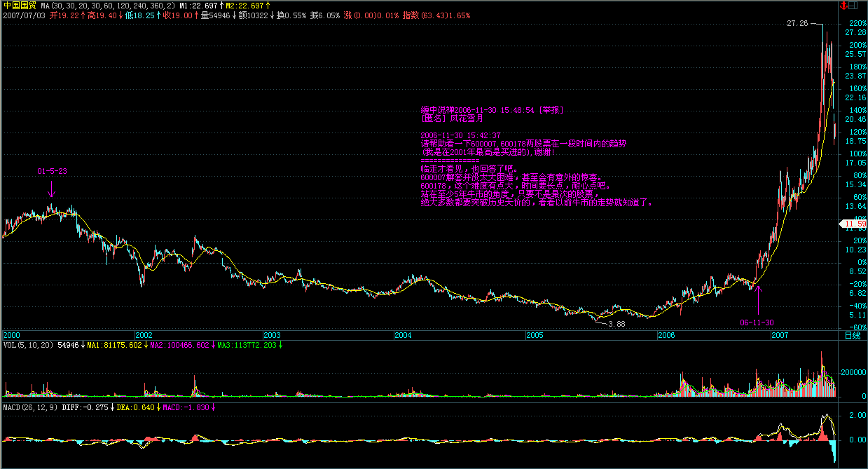Click the 06-11-30 date annotation

click(757, 322)
